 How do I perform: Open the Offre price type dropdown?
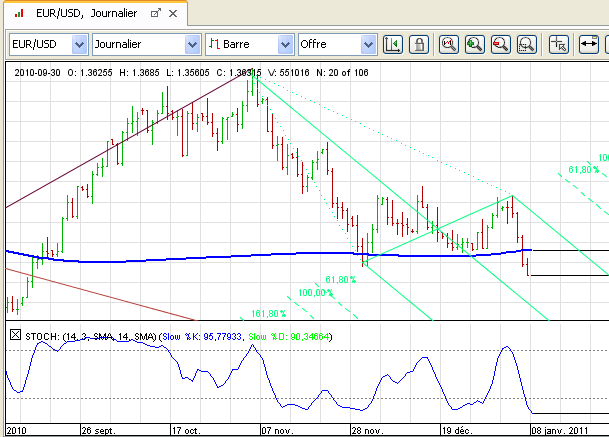coord(368,45)
